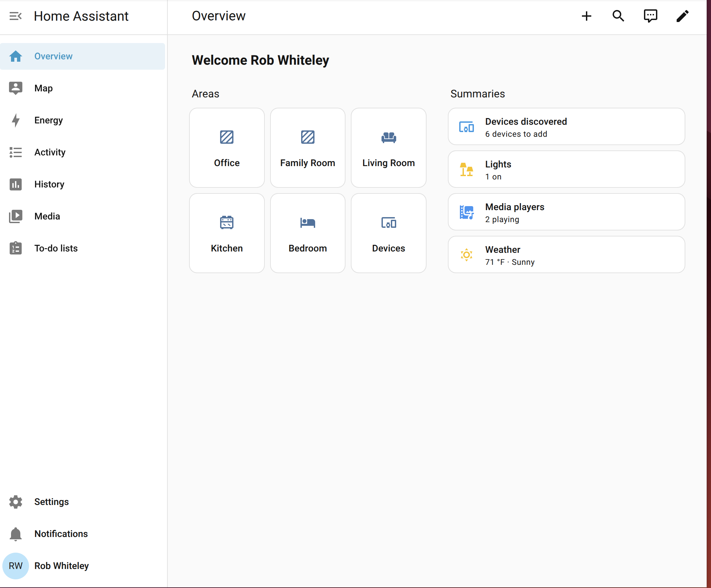The height and width of the screenshot is (588, 711).
Task: Click '1 on' lights status text
Action: coord(493,177)
